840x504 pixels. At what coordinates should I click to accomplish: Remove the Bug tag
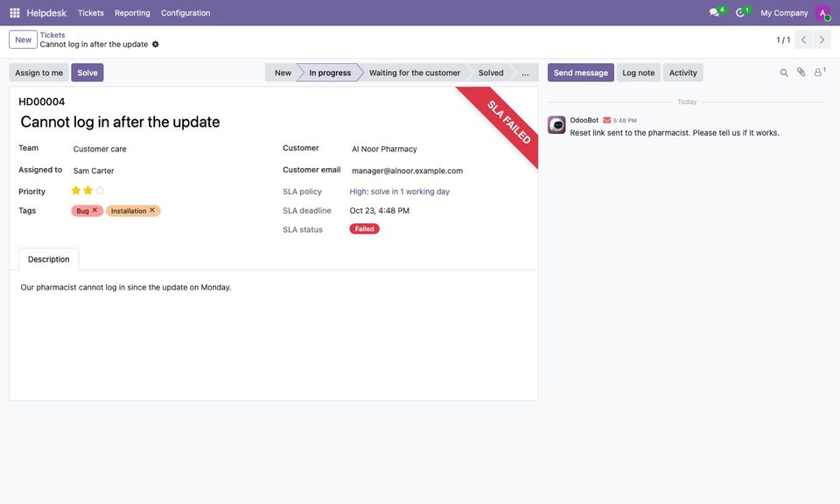[x=94, y=210]
